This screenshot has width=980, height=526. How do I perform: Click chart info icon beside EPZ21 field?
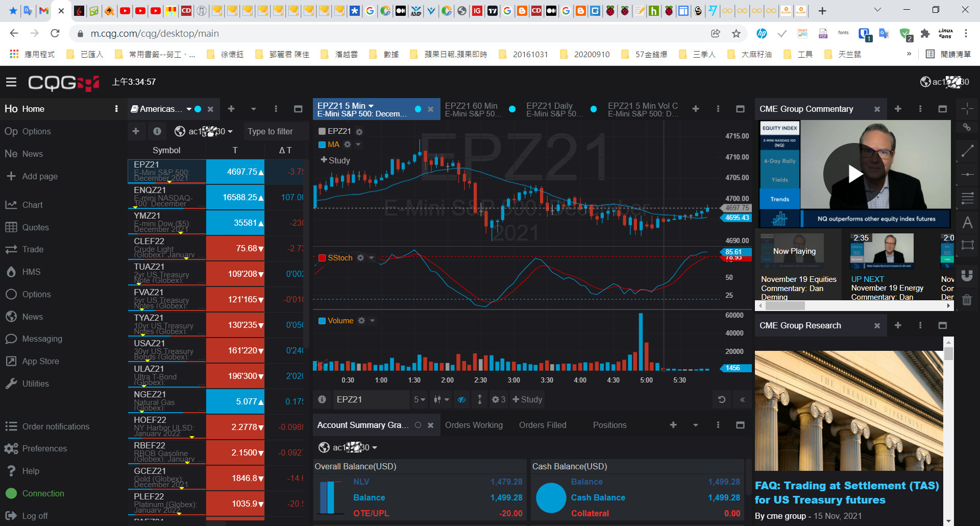[322, 399]
